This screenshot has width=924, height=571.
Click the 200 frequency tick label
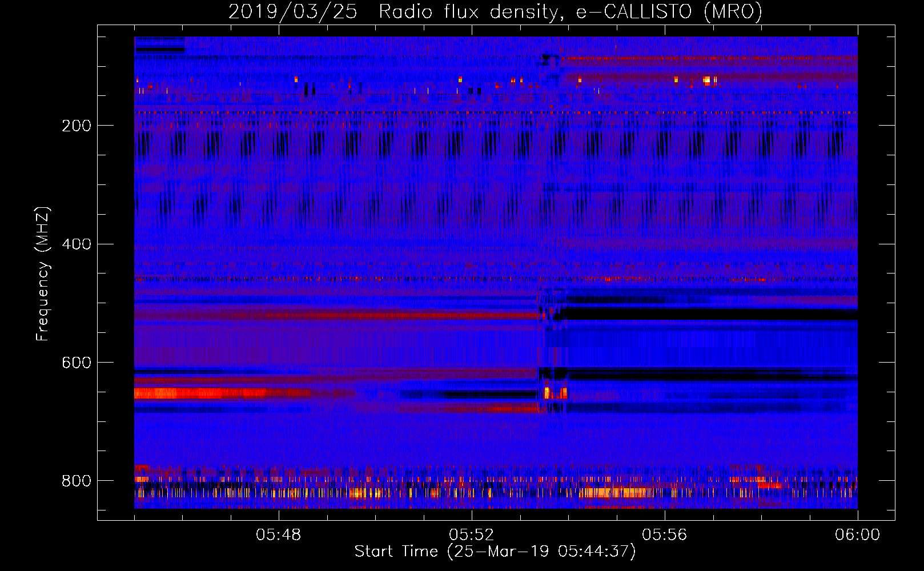77,126
